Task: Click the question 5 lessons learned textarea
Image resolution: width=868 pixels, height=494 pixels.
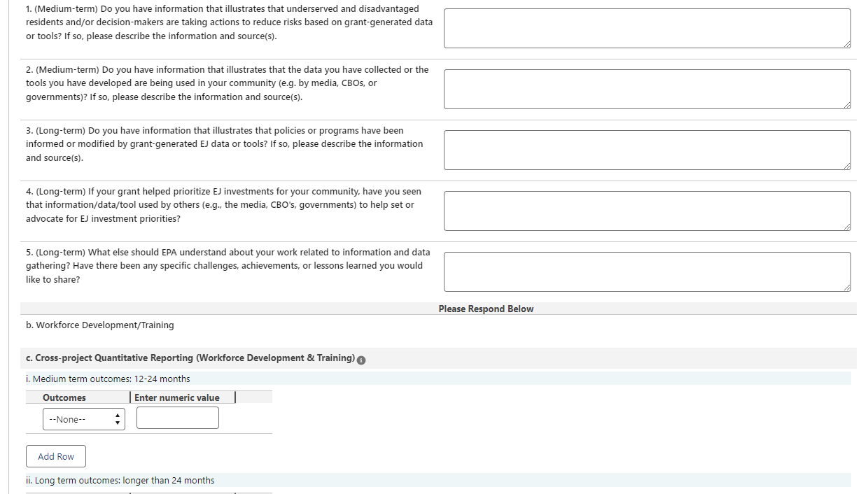Action: point(647,271)
